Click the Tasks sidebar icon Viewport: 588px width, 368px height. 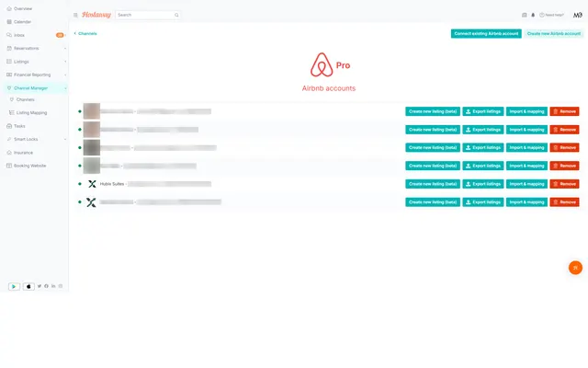[x=9, y=126]
